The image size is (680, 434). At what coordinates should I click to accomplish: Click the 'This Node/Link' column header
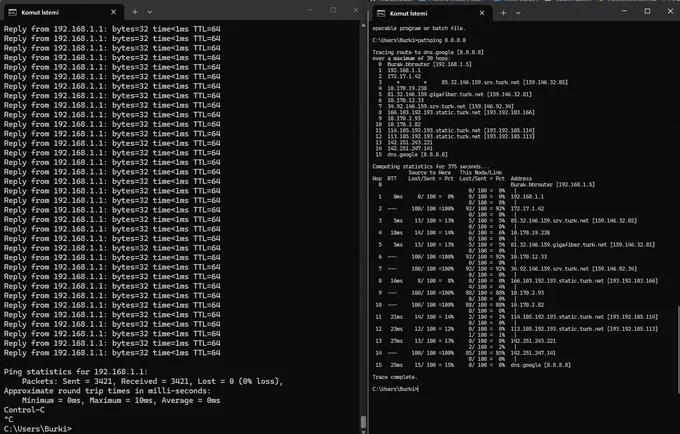pos(481,173)
